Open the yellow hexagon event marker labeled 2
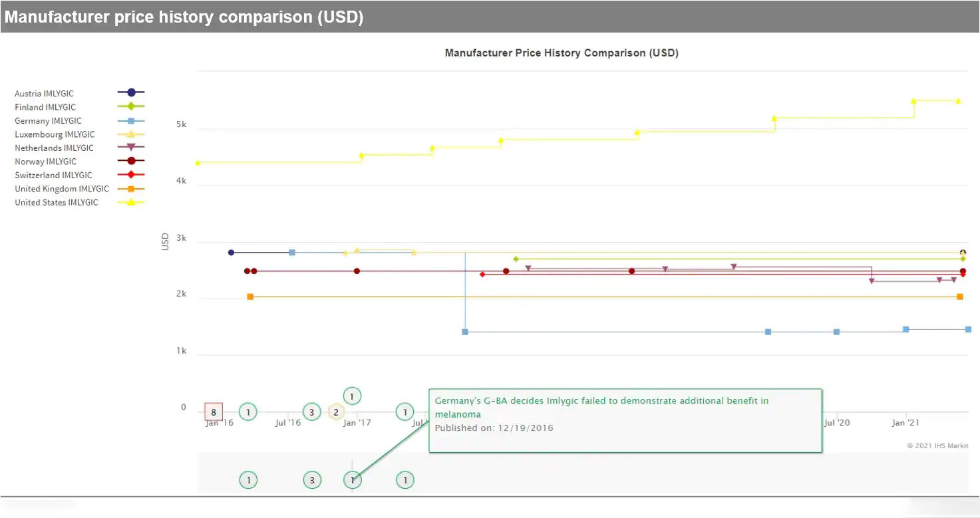This screenshot has width=980, height=518. pyautogui.click(x=336, y=412)
